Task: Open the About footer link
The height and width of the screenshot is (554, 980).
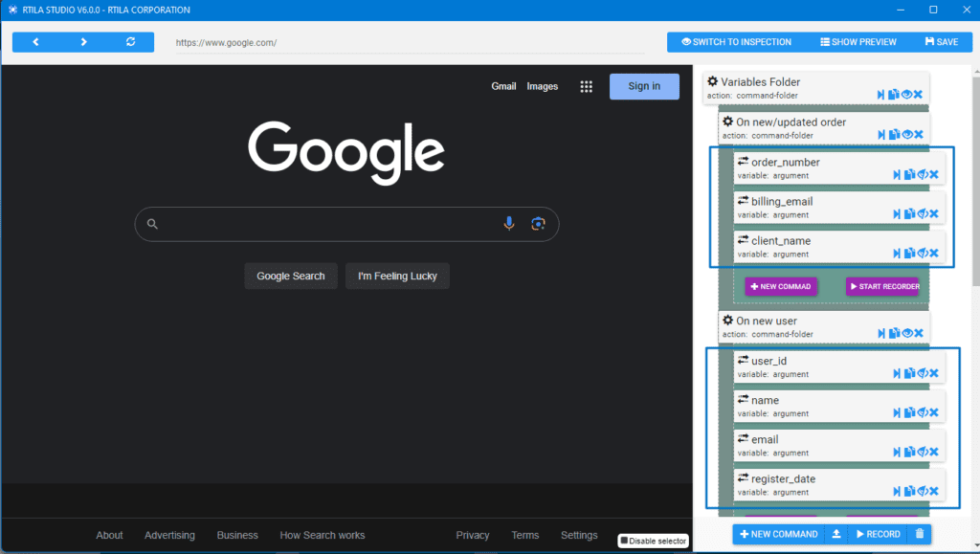Action: (109, 535)
